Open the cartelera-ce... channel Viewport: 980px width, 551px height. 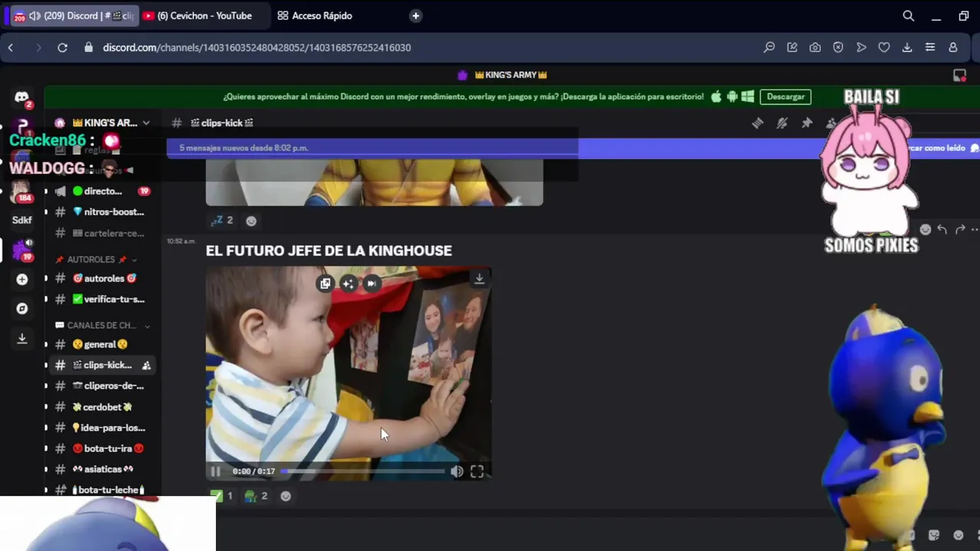tap(103, 233)
